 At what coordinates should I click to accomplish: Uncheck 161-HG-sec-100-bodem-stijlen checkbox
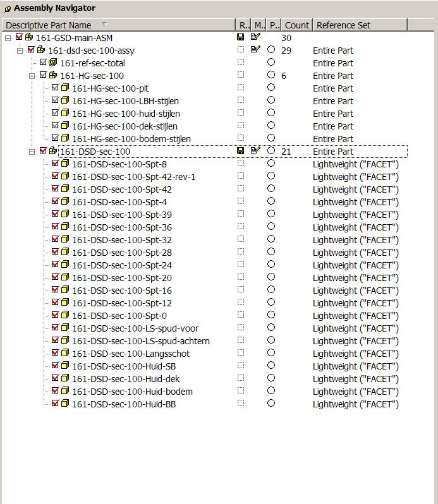pyautogui.click(x=55, y=138)
